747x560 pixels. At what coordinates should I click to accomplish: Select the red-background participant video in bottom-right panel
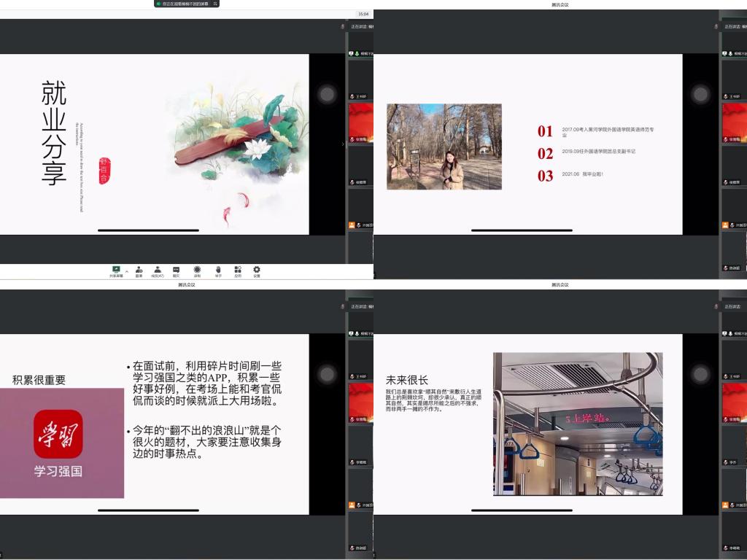tap(734, 400)
